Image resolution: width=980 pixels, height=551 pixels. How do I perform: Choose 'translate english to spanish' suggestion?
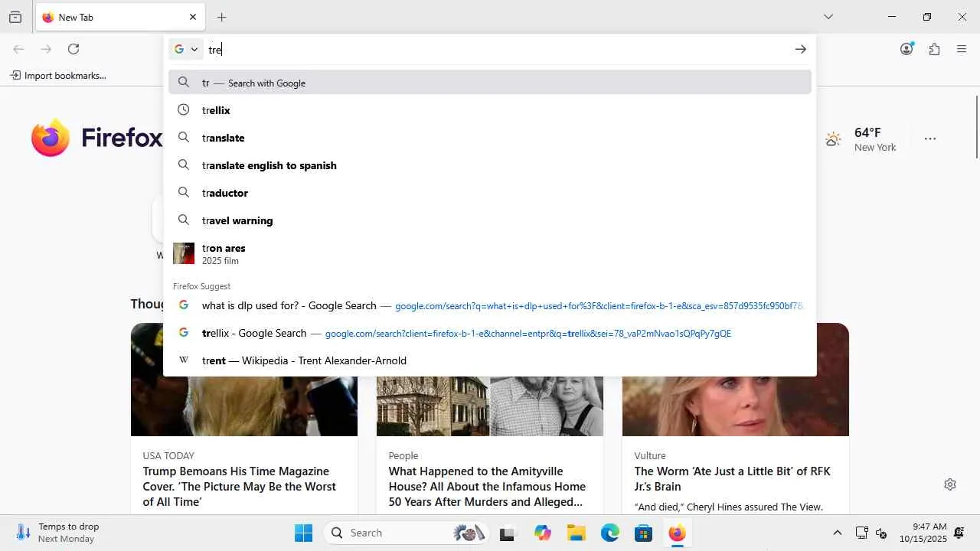point(490,165)
